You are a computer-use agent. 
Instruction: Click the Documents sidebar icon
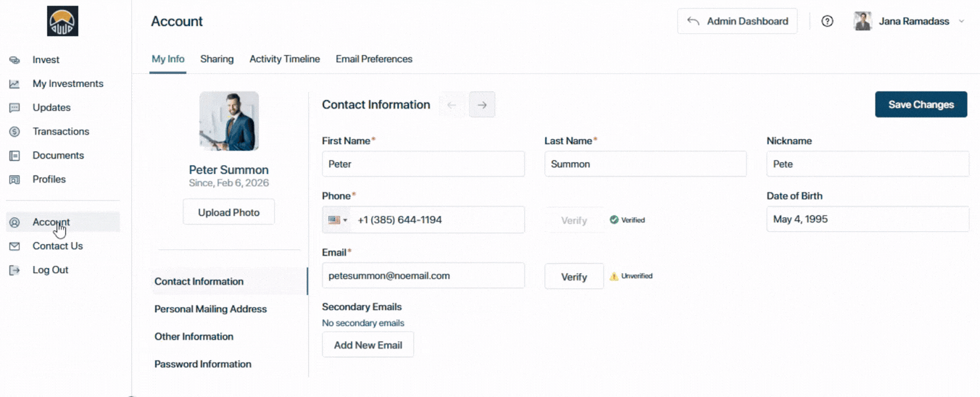14,156
